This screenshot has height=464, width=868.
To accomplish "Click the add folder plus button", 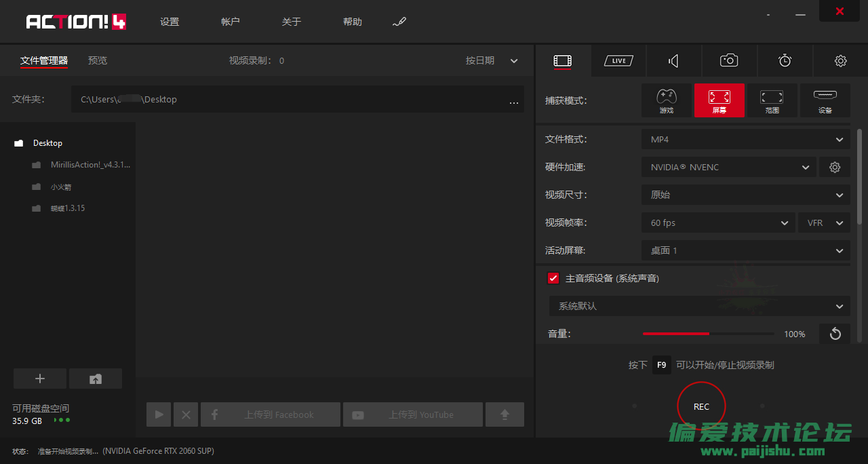I will pyautogui.click(x=40, y=379).
